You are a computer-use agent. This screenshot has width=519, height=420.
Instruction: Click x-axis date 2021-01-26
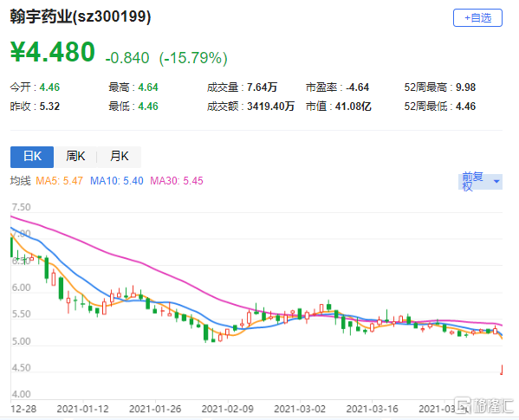coord(155,409)
